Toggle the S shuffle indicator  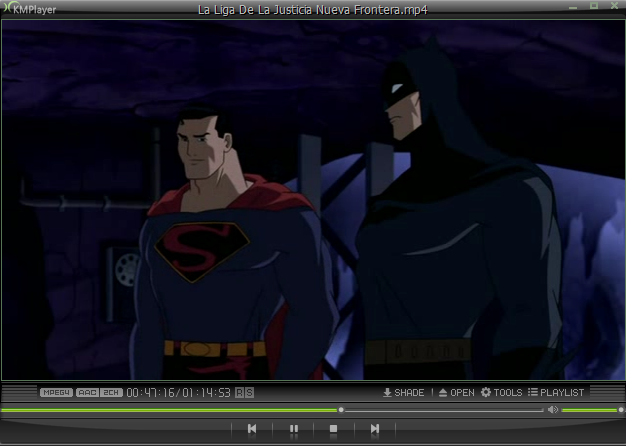(x=249, y=393)
